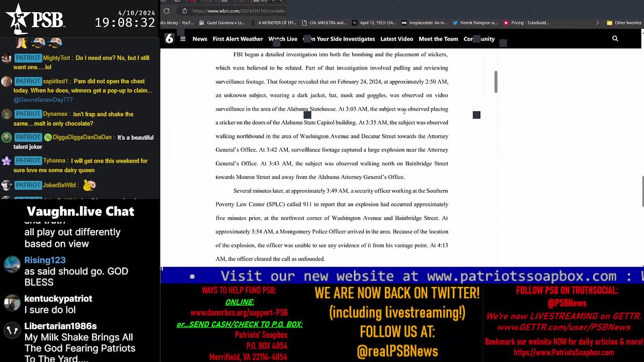
Task: Click Dynamex's username in chat
Action: [55, 114]
